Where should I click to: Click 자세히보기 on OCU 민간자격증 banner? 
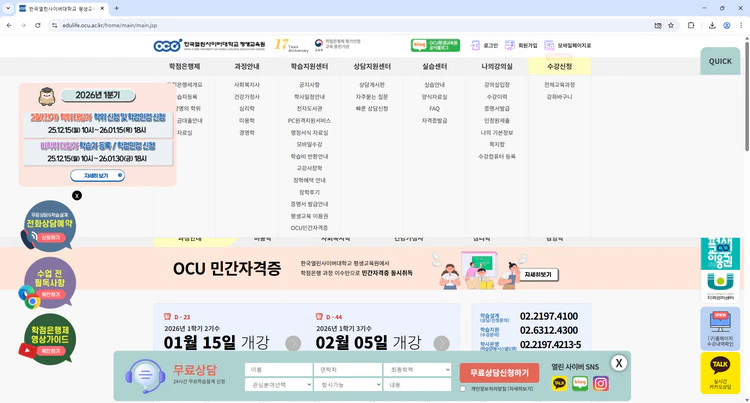click(538, 274)
